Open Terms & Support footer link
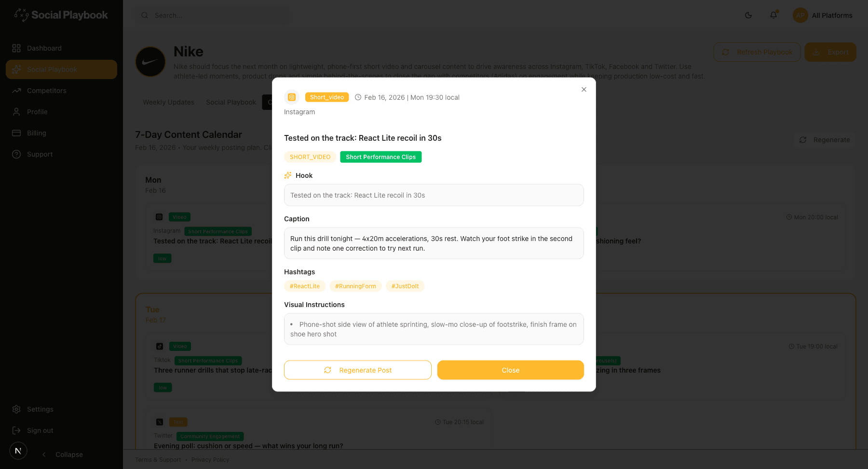868x469 pixels. (158, 460)
